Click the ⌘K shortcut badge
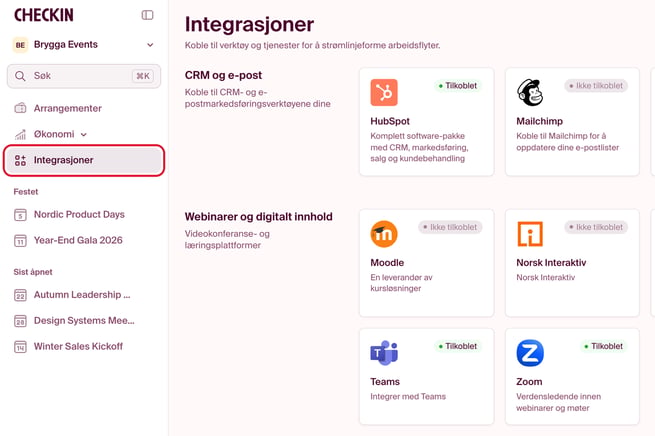 tap(143, 76)
